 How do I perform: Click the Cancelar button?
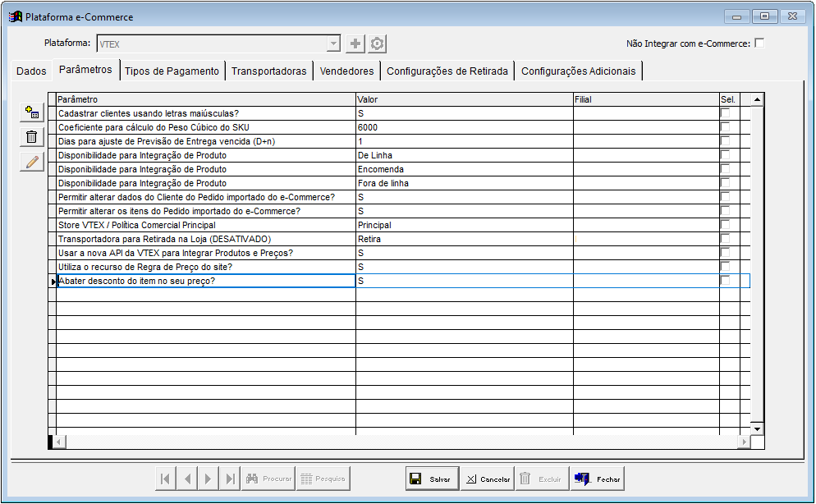point(486,479)
